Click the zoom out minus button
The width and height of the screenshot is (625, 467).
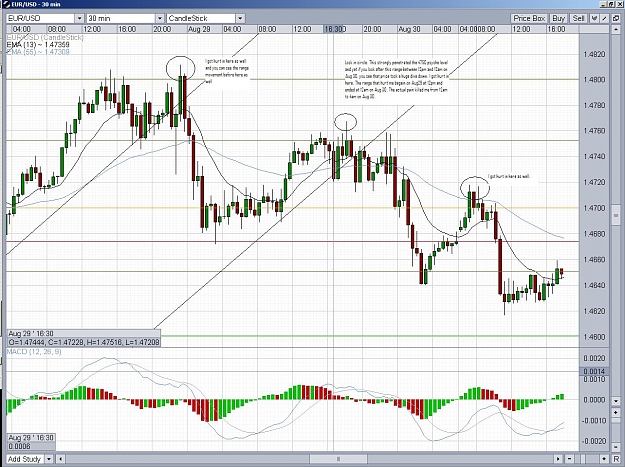(570, 459)
